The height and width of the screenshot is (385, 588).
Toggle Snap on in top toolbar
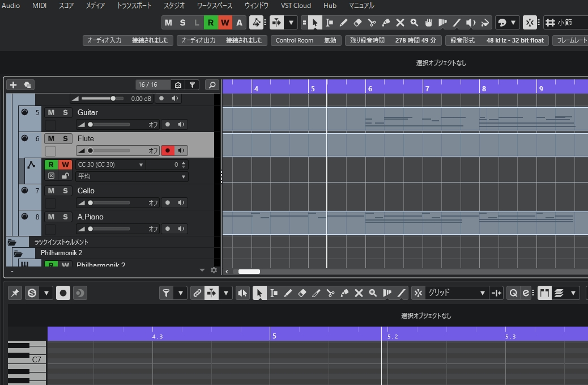tap(530, 23)
